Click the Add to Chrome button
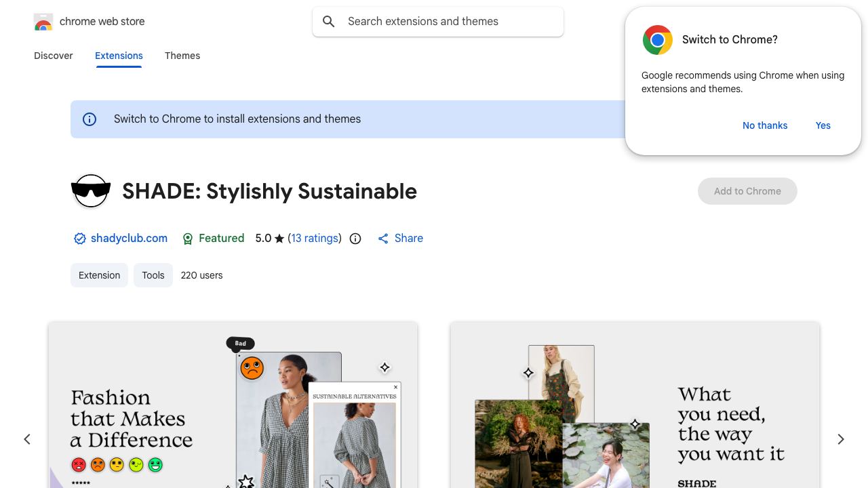This screenshot has height=488, width=868. 747,191
